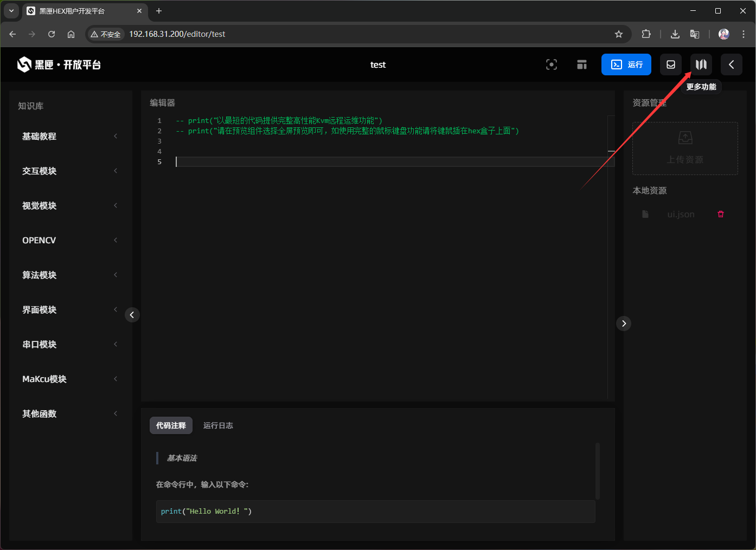Delete ui.json with red trash icon
This screenshot has height=550, width=756.
pyautogui.click(x=721, y=214)
